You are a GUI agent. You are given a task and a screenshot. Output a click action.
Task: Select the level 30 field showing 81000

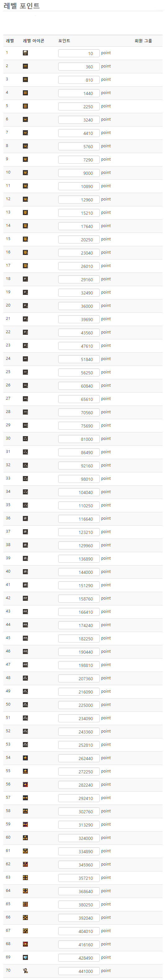79,439
